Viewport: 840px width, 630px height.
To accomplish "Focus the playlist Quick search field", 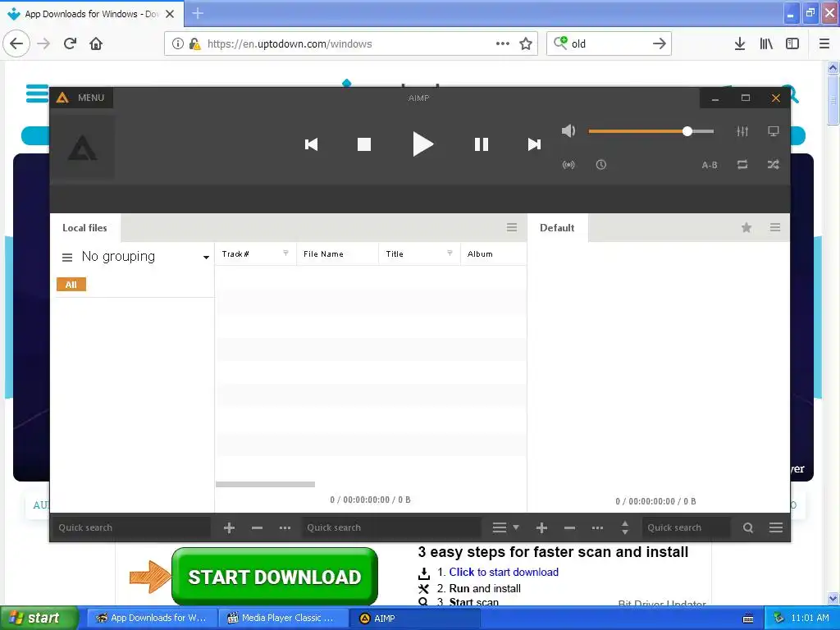I will tap(687, 527).
